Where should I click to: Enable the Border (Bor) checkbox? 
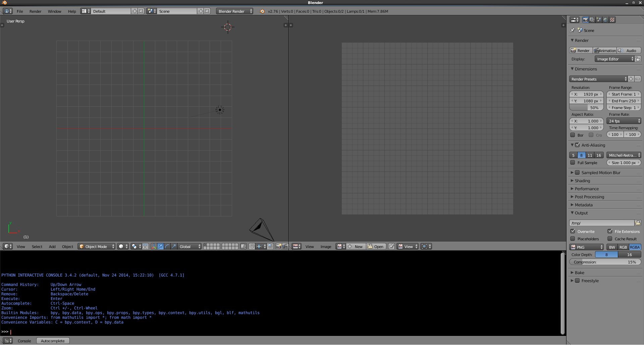pyautogui.click(x=573, y=135)
